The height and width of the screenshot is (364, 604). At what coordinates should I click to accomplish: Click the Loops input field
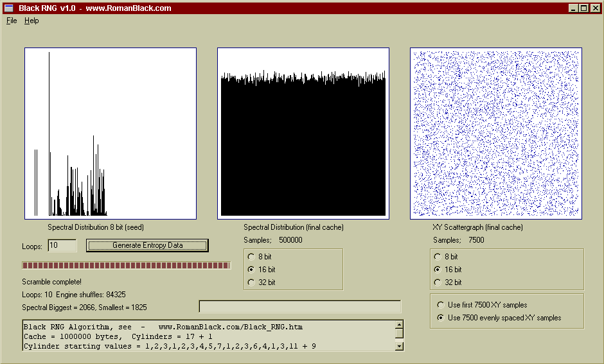pos(62,245)
